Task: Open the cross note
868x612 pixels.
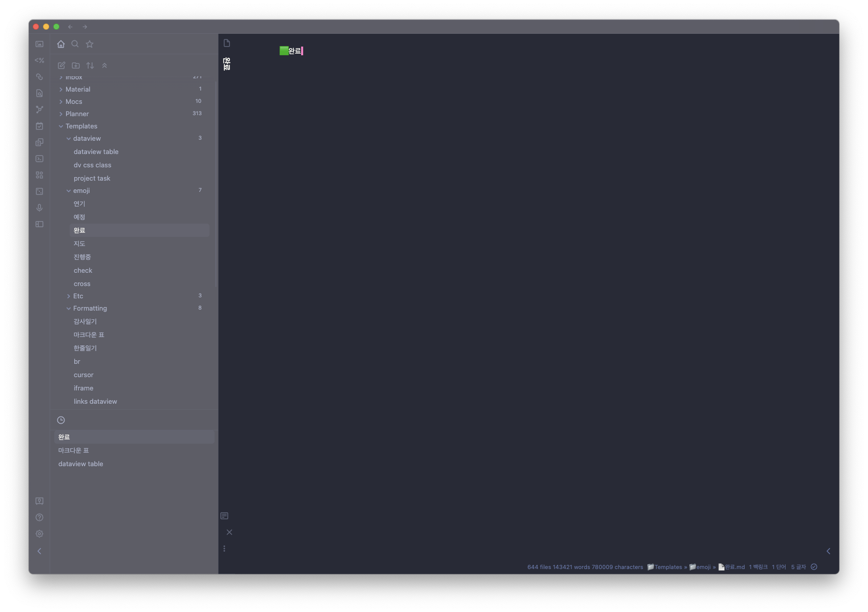Action: 139,283
